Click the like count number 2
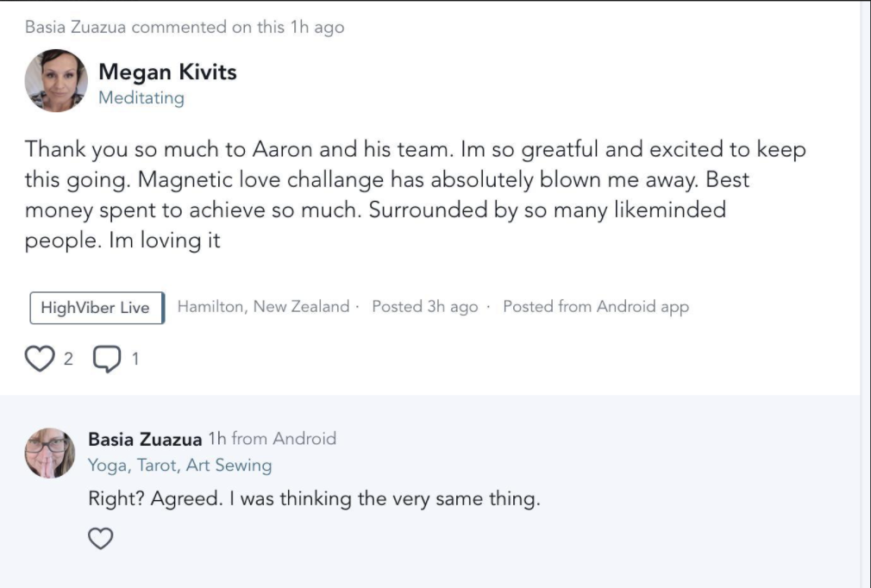The image size is (871, 588). point(69,359)
